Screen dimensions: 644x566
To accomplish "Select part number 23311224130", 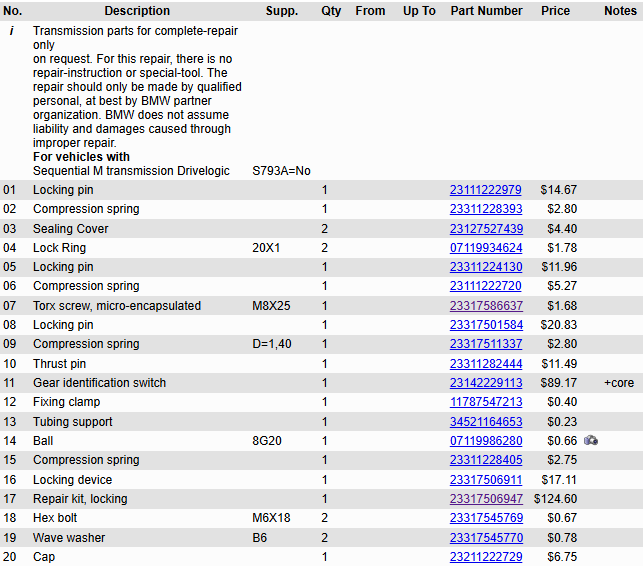I will (x=486, y=267).
